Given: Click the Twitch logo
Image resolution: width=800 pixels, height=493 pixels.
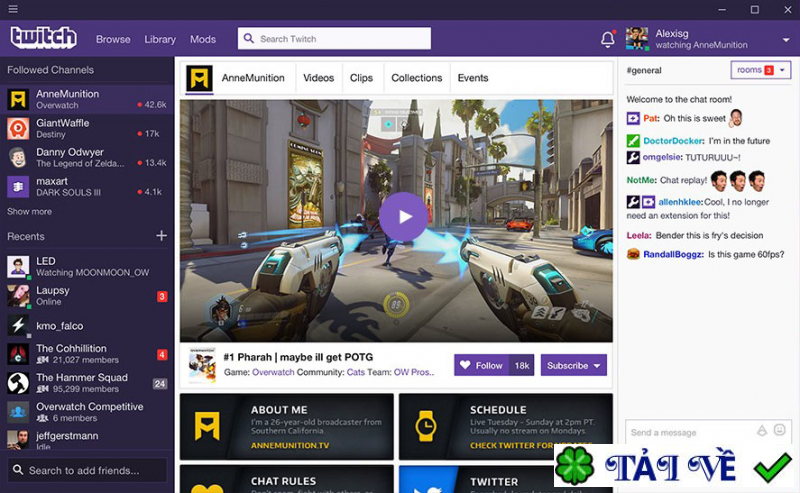Looking at the screenshot, I should tap(44, 38).
